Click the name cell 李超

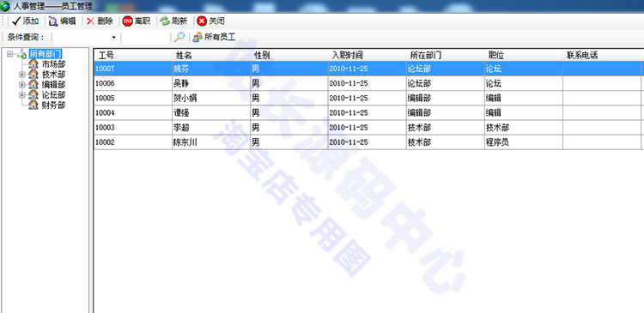pos(211,128)
